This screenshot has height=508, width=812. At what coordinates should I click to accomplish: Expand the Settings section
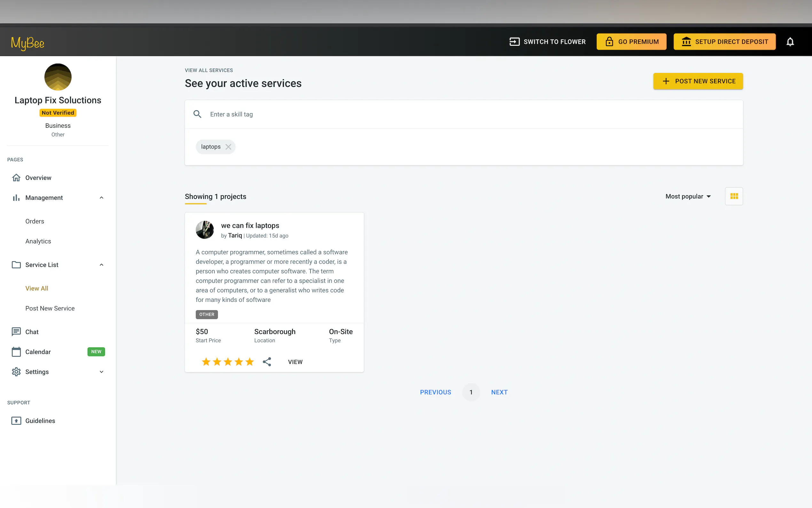[101, 372]
